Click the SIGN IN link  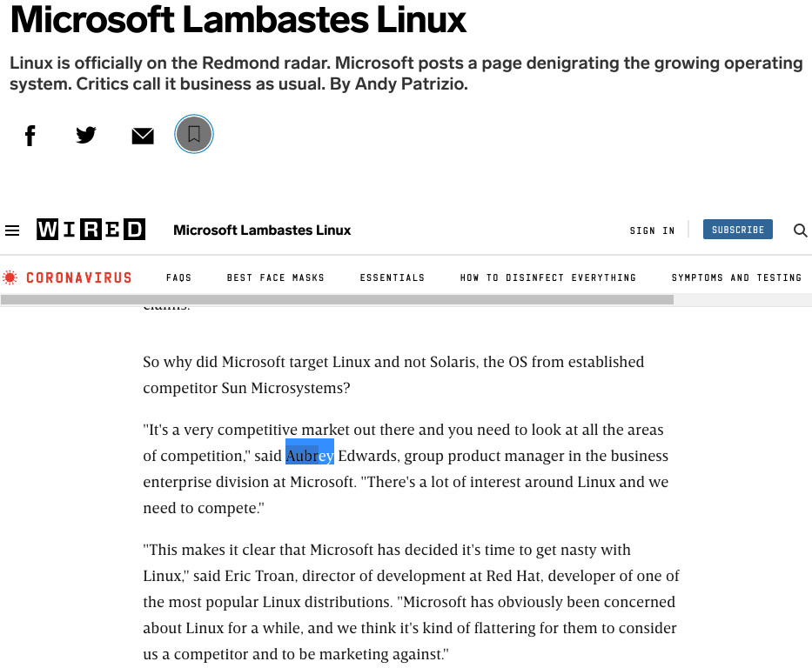(x=652, y=230)
